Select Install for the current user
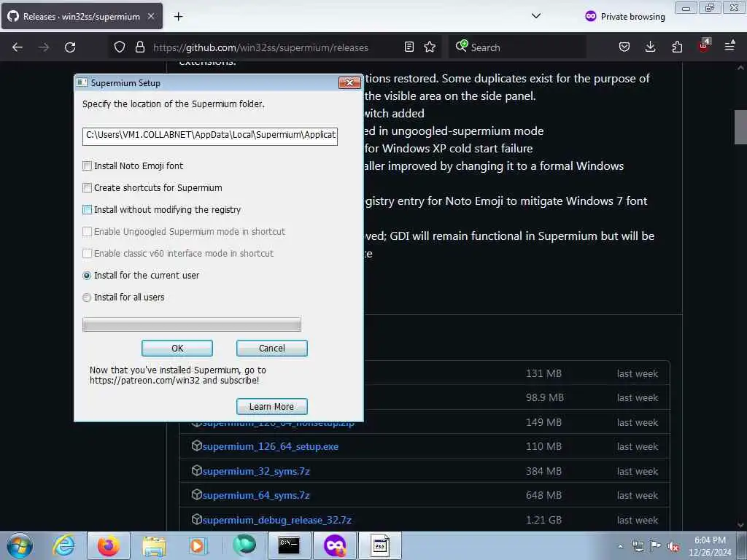747x560 pixels. tap(87, 275)
